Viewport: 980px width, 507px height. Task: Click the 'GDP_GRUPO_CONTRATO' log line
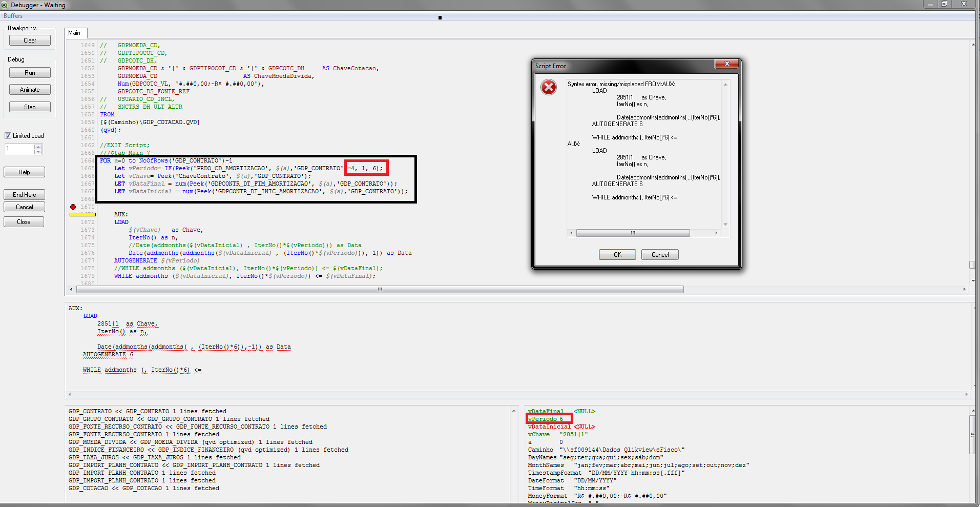click(169, 419)
